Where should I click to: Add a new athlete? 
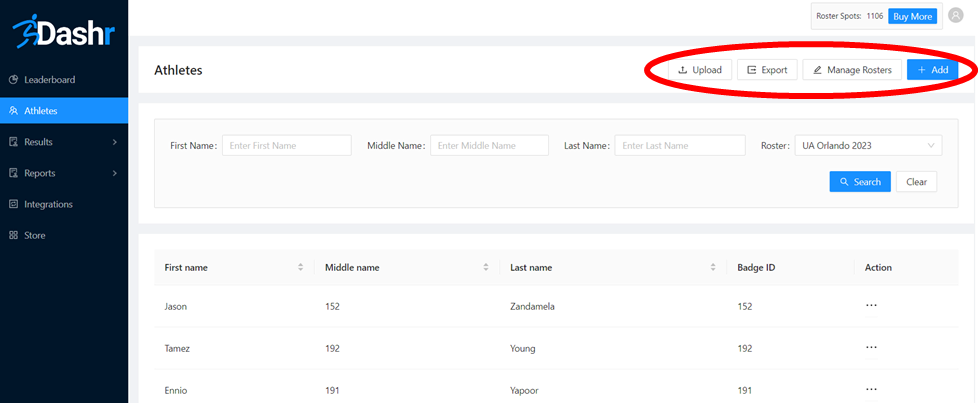point(932,70)
